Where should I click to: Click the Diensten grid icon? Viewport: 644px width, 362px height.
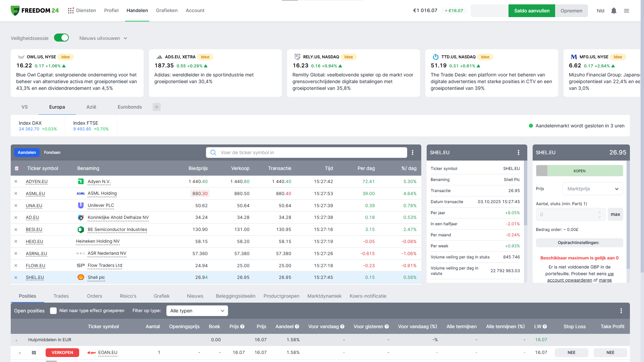click(71, 11)
